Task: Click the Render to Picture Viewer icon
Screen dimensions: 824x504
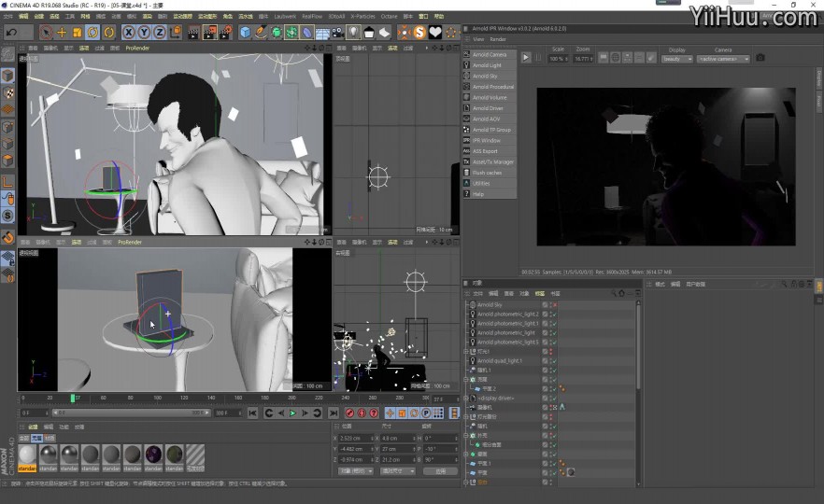Action: coord(209,33)
